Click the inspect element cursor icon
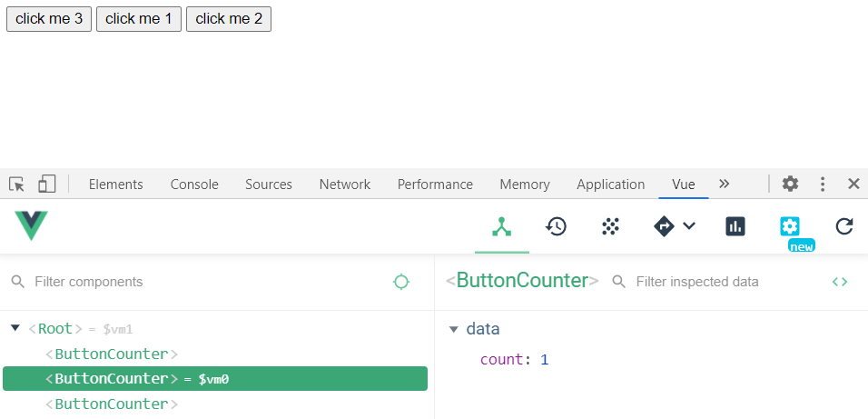 point(17,185)
